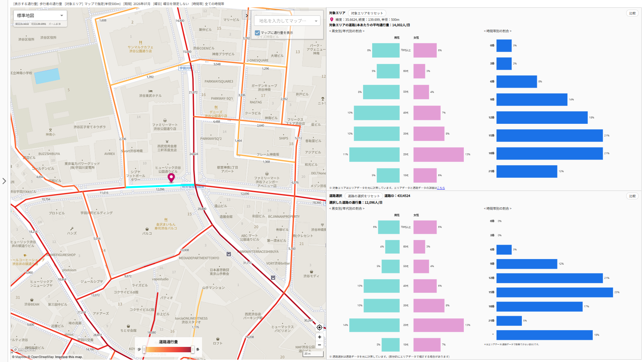
Task: Click the 15時 21% bar in area chart
Action: 549,136
